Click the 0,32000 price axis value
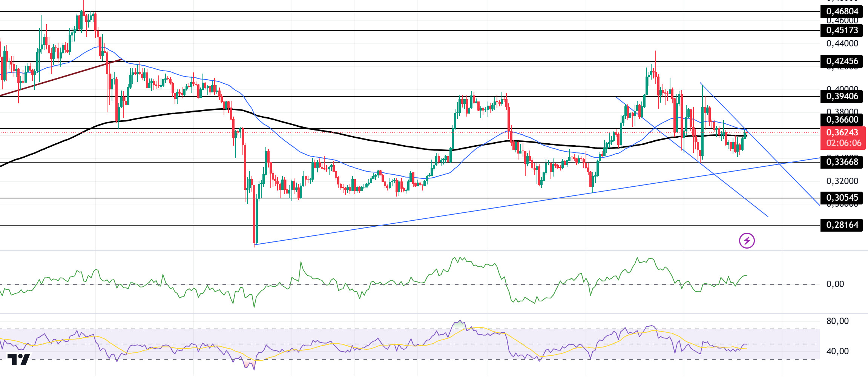This screenshot has width=868, height=381. [842, 181]
